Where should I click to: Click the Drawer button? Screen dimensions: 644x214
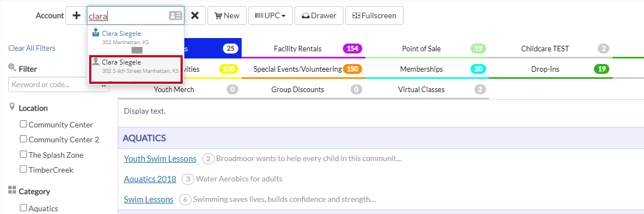point(319,15)
